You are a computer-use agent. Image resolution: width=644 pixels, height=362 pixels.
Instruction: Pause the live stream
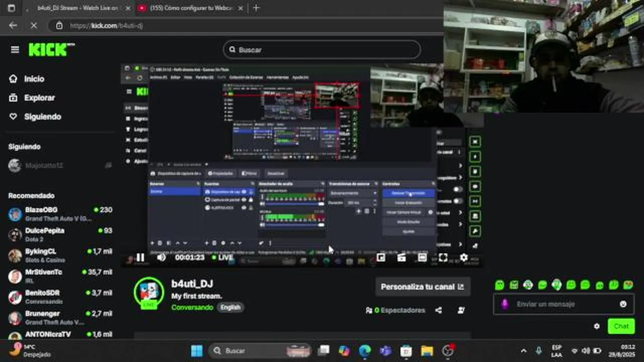point(140,257)
